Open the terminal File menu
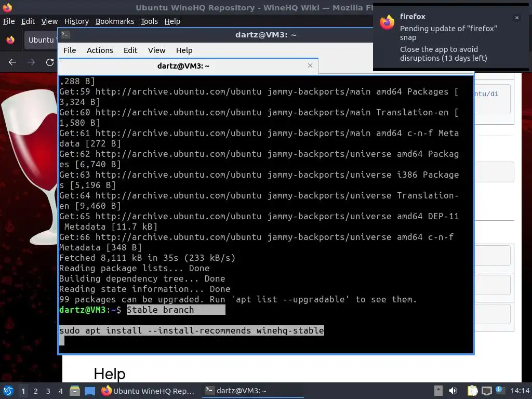532x399 pixels. pyautogui.click(x=70, y=50)
